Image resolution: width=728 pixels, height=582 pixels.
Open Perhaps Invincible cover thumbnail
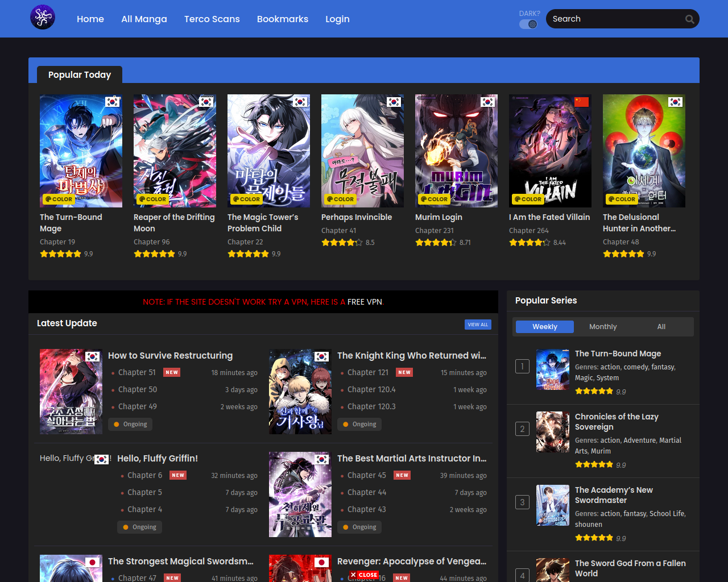362,151
